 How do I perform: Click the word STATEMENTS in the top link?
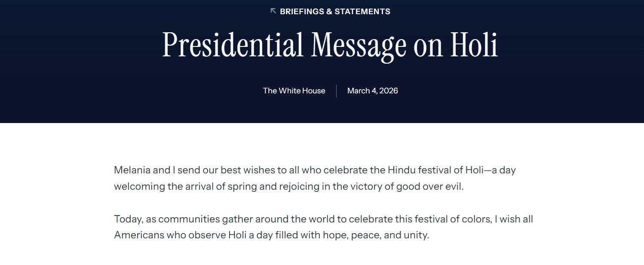pos(362,12)
